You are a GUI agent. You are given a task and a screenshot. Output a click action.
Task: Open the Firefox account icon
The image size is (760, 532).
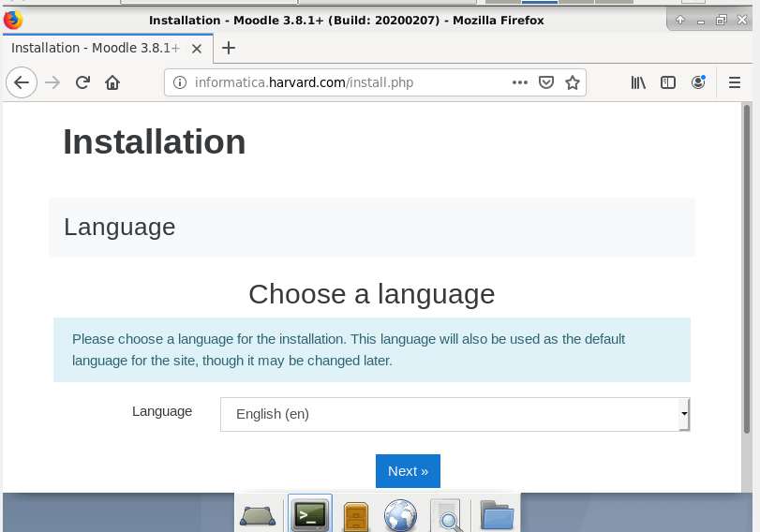[698, 82]
